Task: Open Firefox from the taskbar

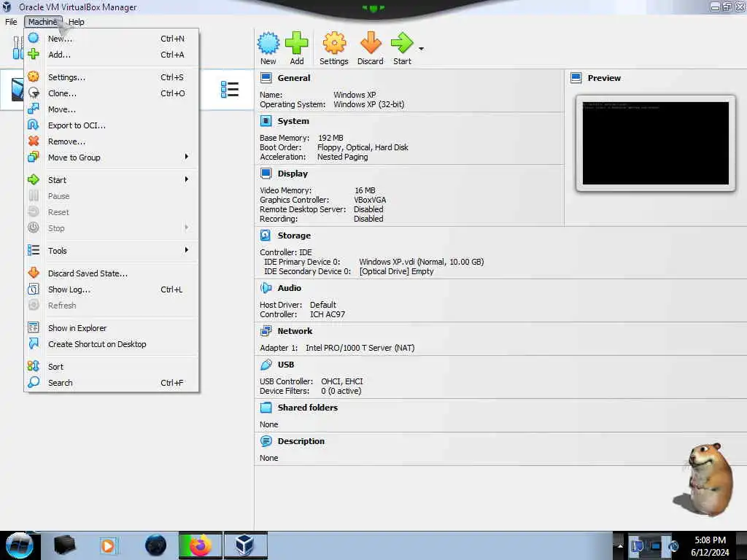Action: click(x=200, y=545)
